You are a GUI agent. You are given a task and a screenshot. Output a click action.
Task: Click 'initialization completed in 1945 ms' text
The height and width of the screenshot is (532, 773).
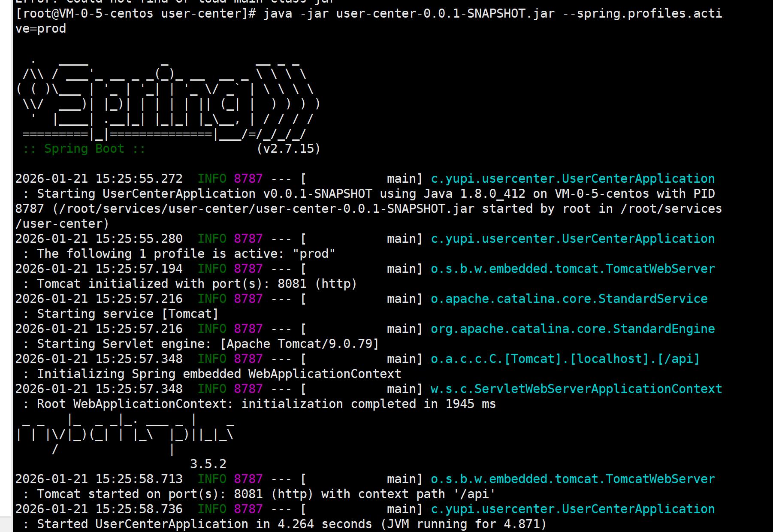coord(368,404)
